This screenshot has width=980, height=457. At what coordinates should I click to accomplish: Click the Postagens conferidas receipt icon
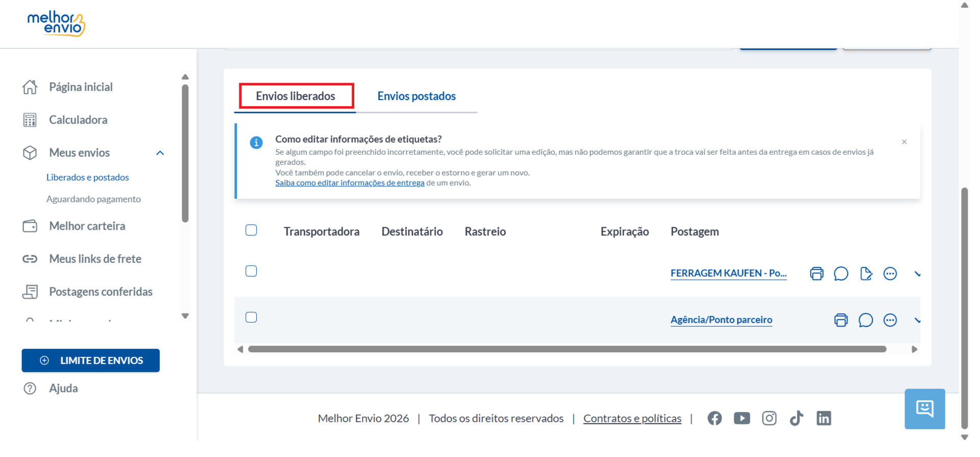point(30,292)
